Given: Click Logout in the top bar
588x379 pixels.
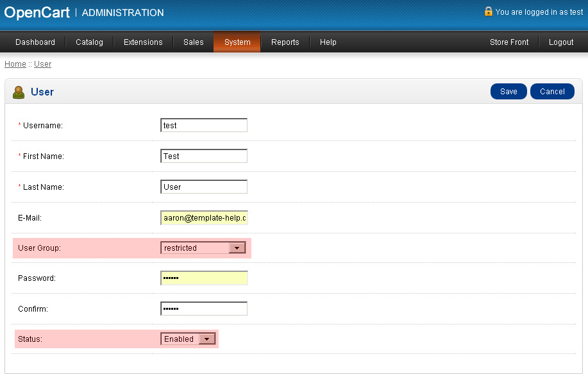Looking at the screenshot, I should click(561, 42).
